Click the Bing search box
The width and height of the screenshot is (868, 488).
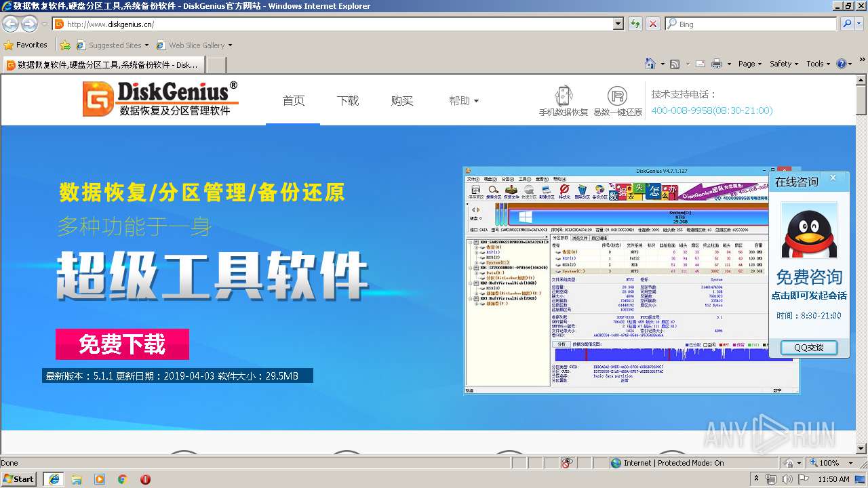(751, 24)
